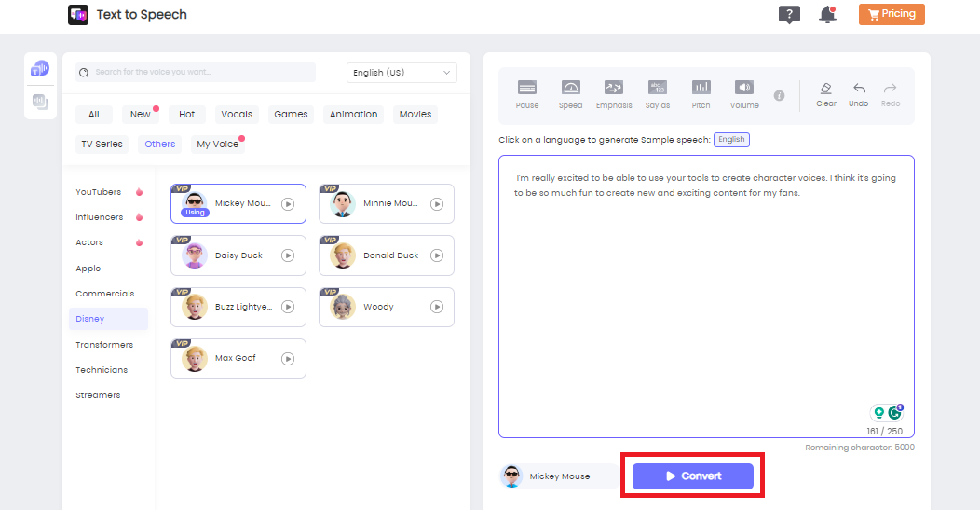Choose Disney in the category list
The image size is (980, 510).
coord(108,319)
